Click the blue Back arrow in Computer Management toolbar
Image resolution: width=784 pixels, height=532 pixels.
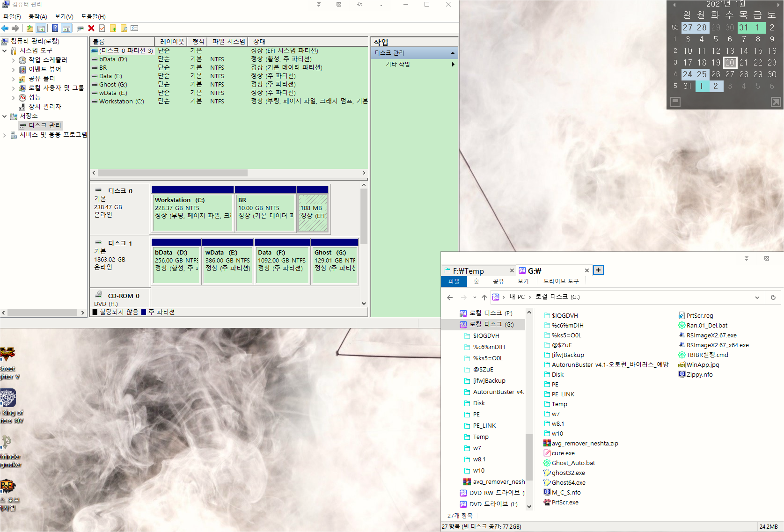click(x=5, y=28)
